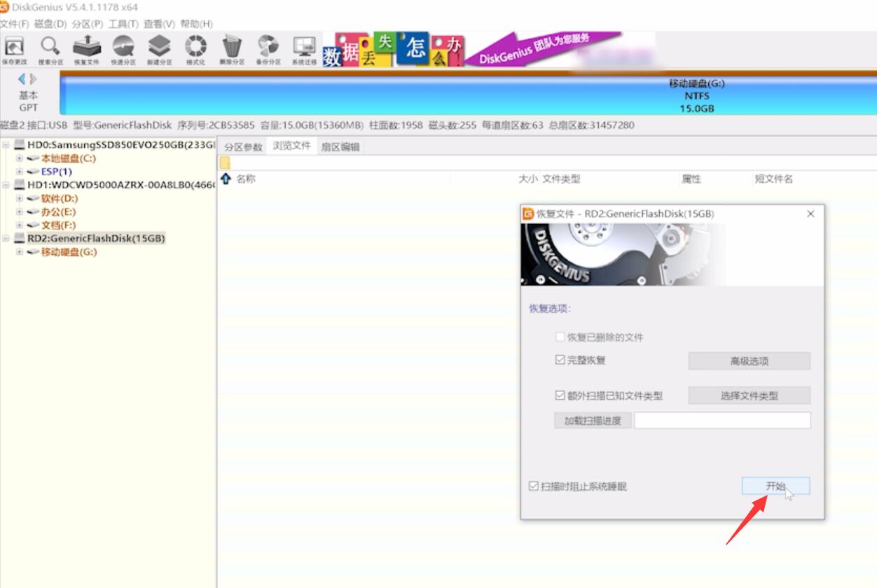Screen dimensions: 877x588
Task: Toggle the 扫描时阻止系统睡眠 checkbox
Action: pos(534,486)
